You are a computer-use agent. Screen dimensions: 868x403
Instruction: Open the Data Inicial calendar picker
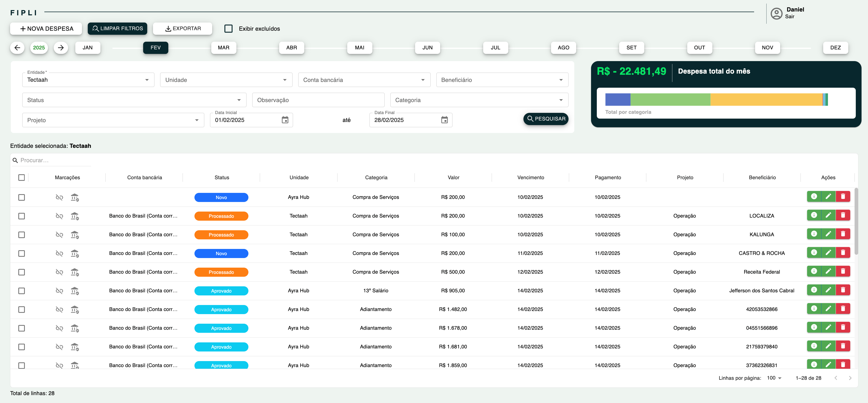pyautogui.click(x=285, y=120)
